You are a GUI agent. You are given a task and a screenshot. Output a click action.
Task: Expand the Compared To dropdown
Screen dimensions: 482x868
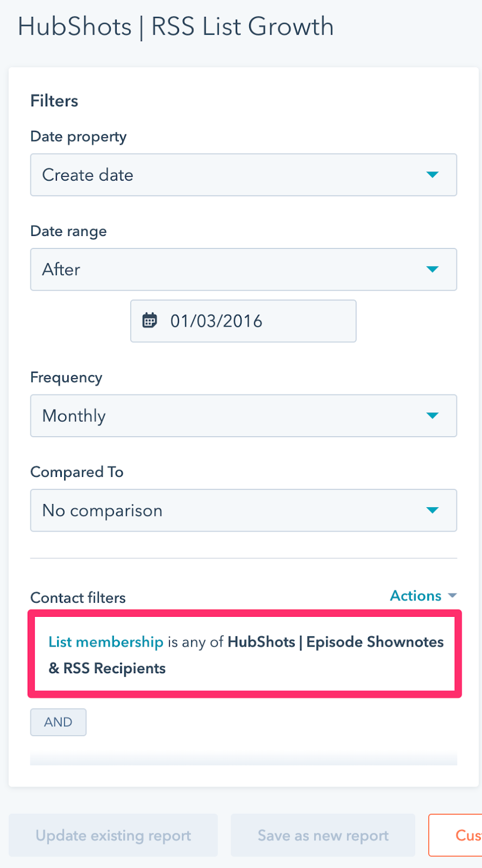point(244,510)
